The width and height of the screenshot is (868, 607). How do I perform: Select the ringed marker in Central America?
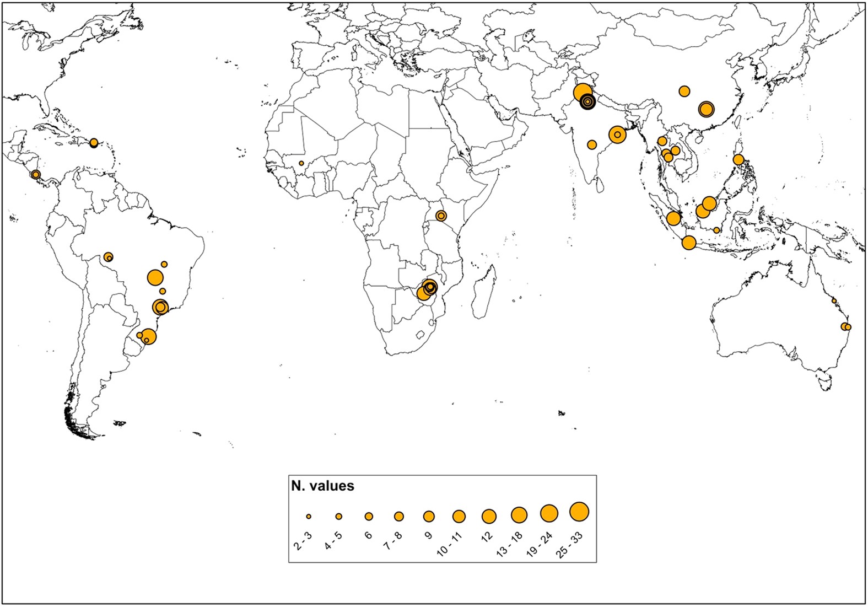[36, 175]
